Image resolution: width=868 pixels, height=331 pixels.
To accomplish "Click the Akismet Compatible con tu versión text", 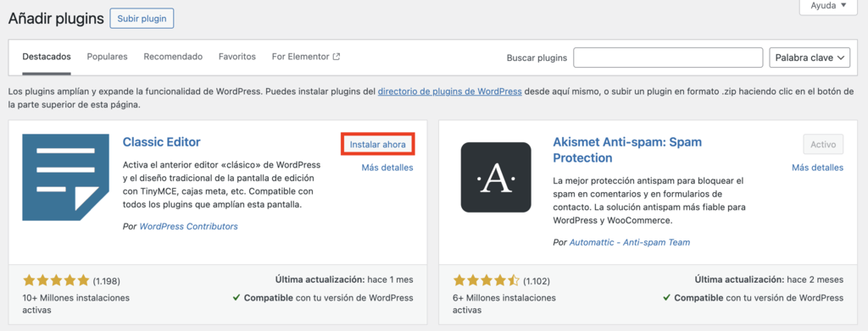I will click(753, 298).
